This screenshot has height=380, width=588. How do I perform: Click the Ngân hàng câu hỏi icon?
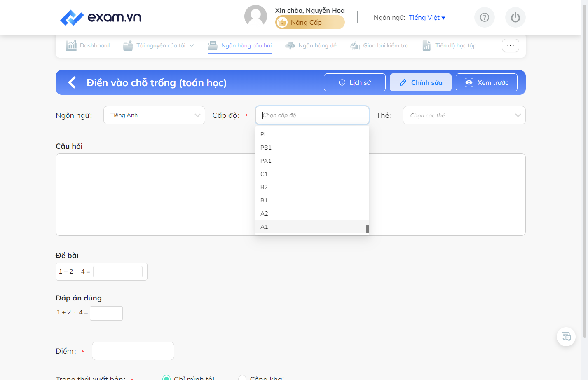213,45
